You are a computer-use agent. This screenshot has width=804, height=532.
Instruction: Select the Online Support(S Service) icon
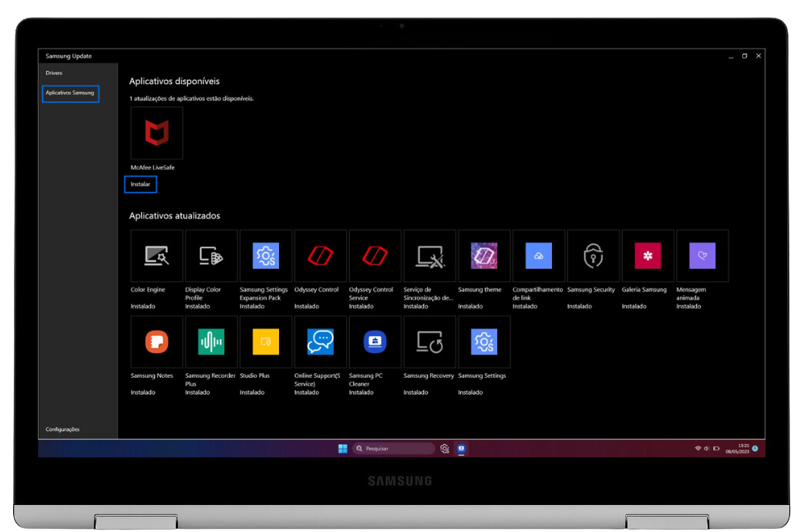pyautogui.click(x=321, y=342)
